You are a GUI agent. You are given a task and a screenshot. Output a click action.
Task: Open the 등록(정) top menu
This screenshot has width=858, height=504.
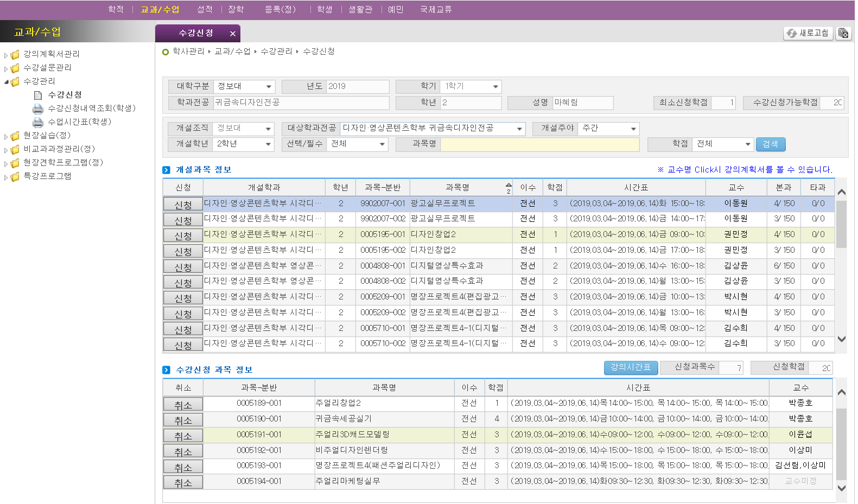[280, 9]
